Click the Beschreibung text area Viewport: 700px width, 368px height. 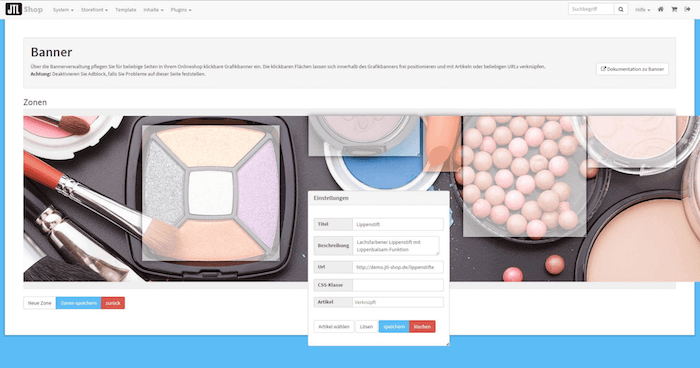396,246
